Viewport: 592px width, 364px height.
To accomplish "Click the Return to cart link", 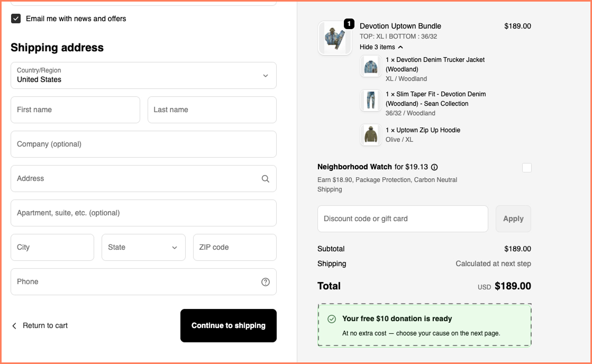I will click(x=45, y=325).
